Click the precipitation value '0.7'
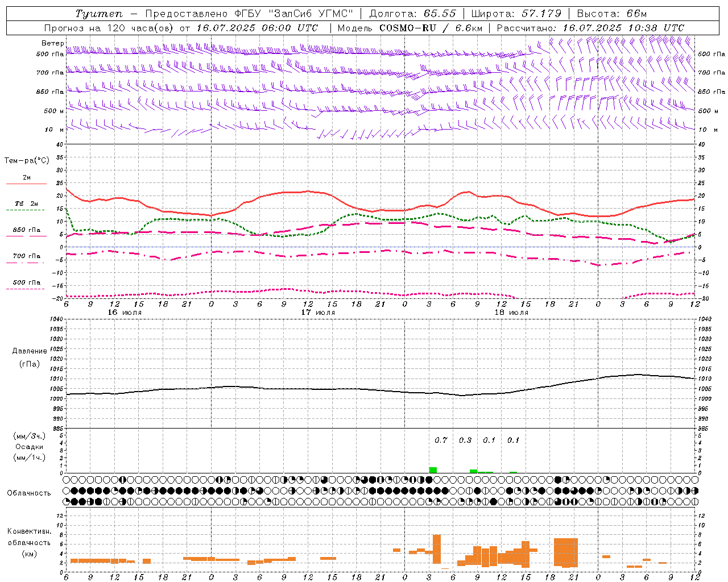 441,440
